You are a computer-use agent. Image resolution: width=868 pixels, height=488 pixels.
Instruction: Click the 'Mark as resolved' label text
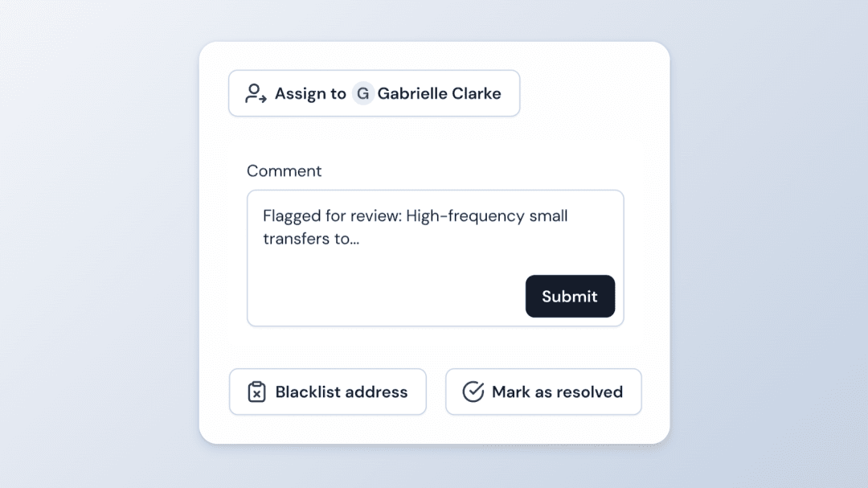pos(558,392)
